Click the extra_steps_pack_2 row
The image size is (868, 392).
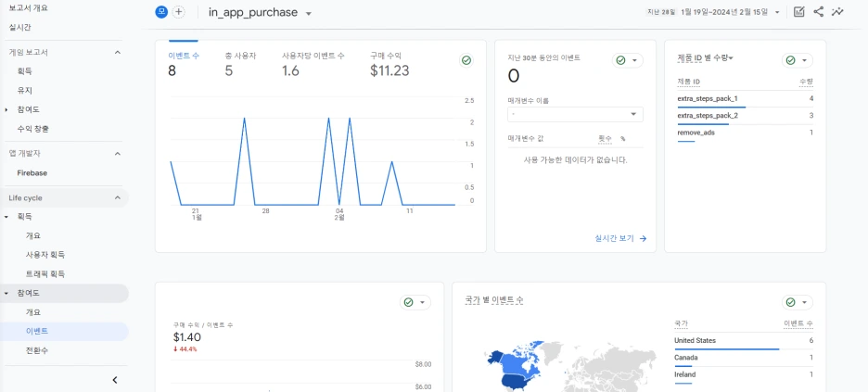[x=745, y=116]
